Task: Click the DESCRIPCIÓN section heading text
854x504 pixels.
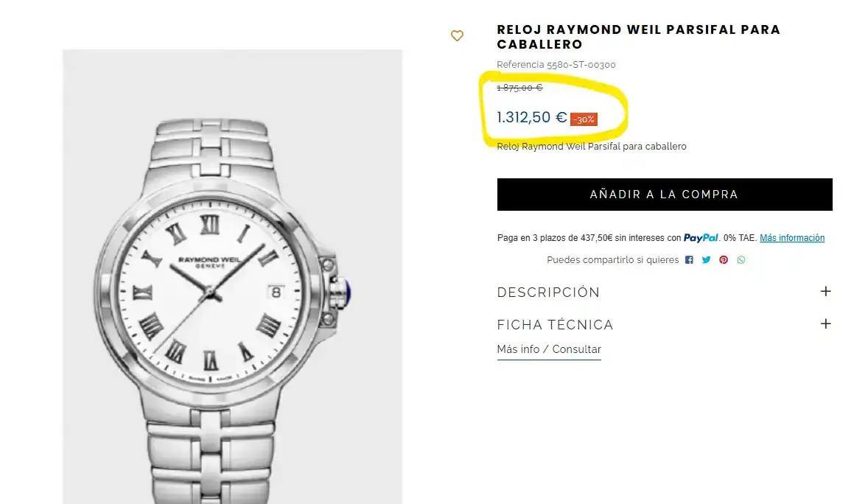Action: pyautogui.click(x=548, y=293)
